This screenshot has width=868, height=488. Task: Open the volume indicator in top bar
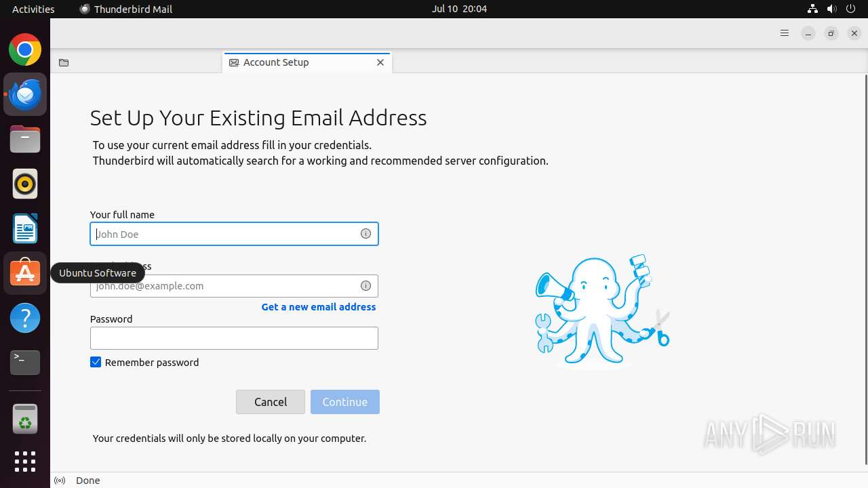coord(832,9)
